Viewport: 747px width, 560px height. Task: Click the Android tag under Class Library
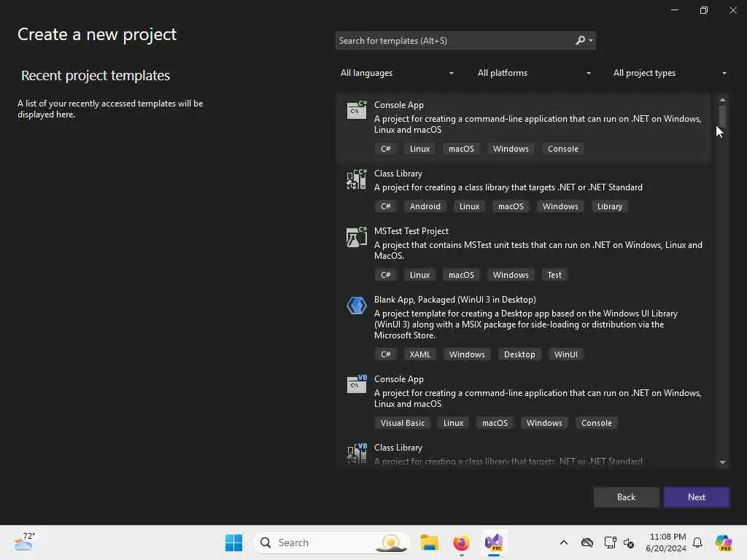click(x=425, y=206)
